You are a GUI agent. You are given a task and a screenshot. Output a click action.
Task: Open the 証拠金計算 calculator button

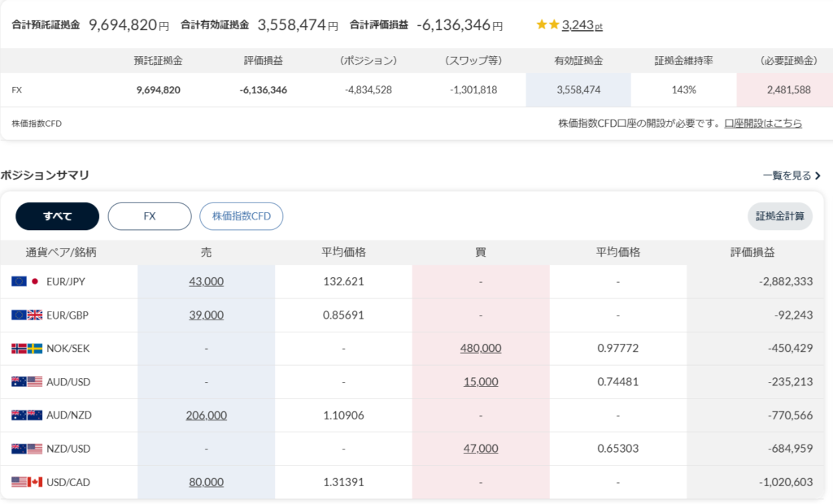(779, 216)
